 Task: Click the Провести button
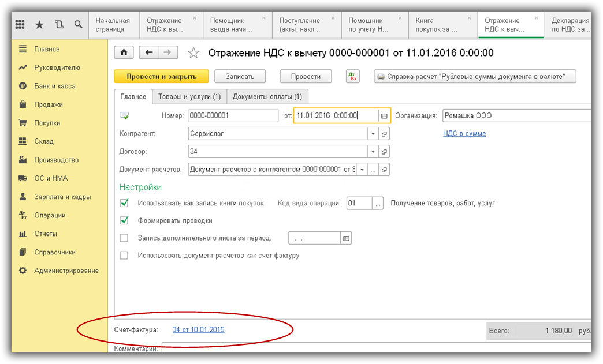pyautogui.click(x=306, y=76)
